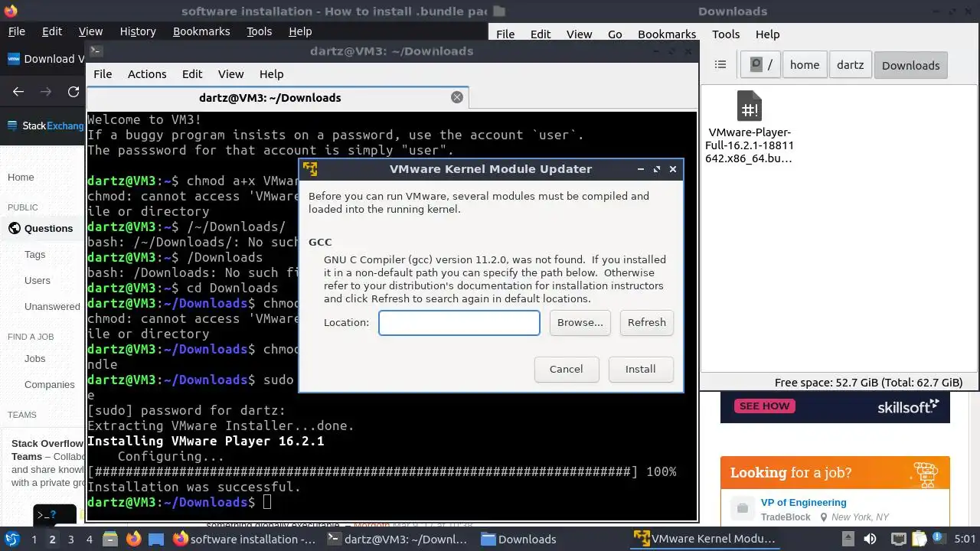980x551 pixels.
Task: Click the VMware dialog's title bar icon
Action: point(310,169)
